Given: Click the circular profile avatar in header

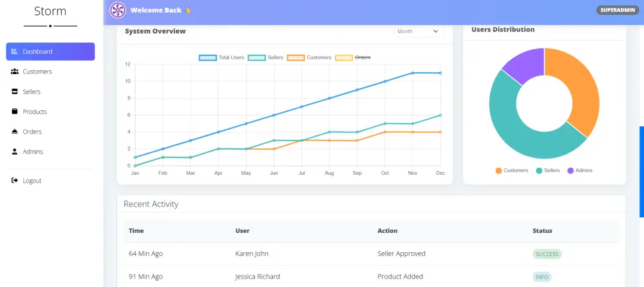Looking at the screenshot, I should [118, 10].
